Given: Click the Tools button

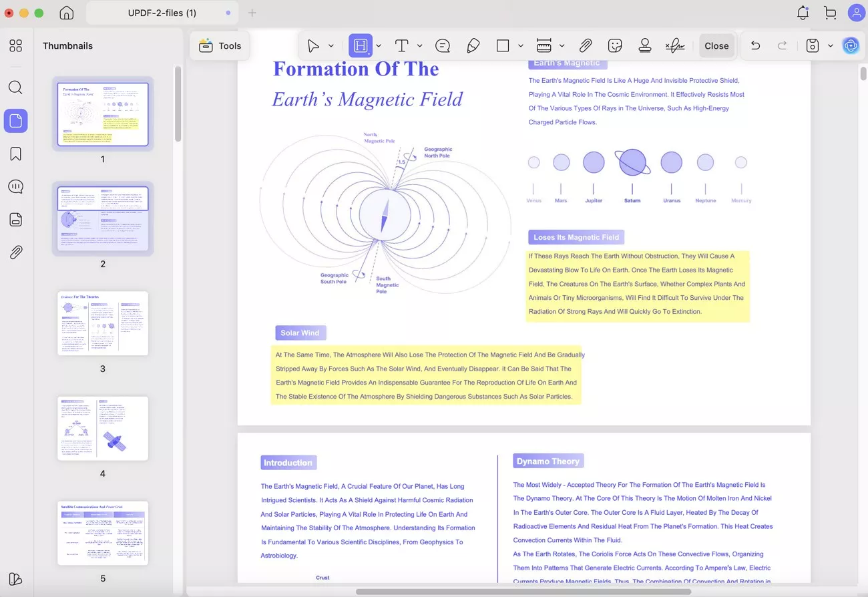Looking at the screenshot, I should point(220,45).
